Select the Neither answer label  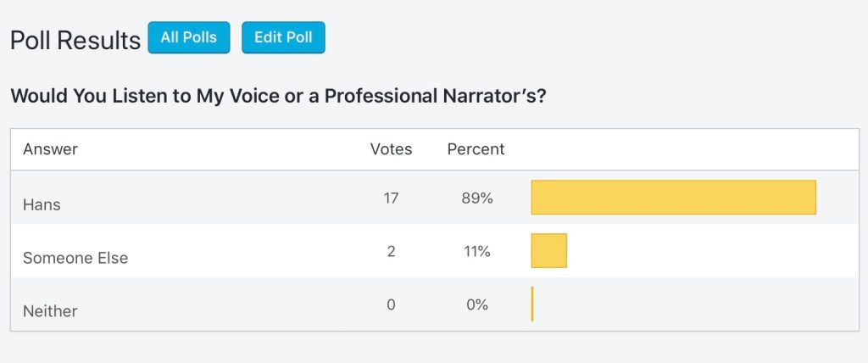(x=50, y=311)
